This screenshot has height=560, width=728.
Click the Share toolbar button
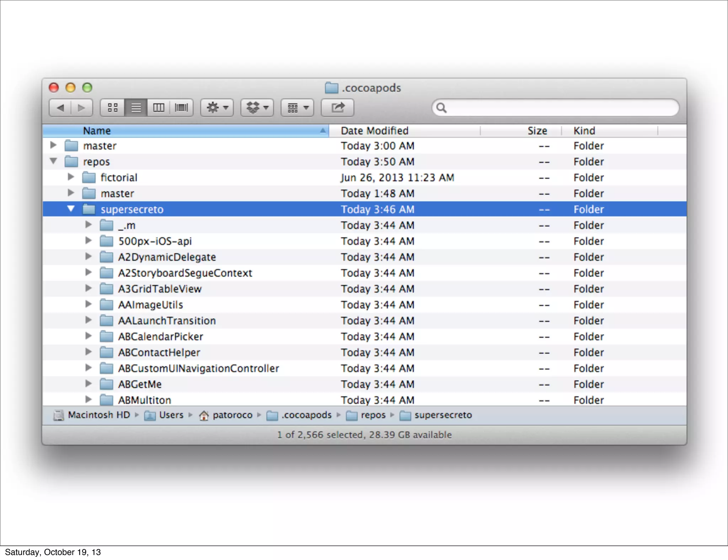click(x=338, y=108)
